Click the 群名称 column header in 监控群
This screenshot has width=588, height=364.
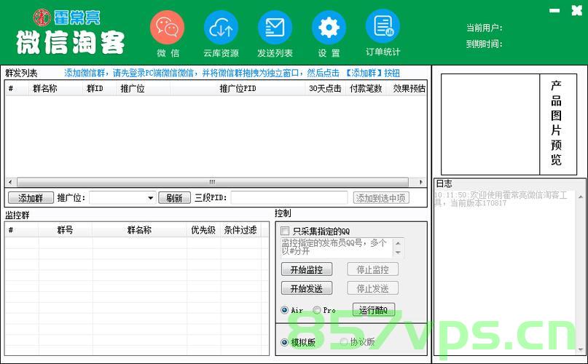point(139,230)
